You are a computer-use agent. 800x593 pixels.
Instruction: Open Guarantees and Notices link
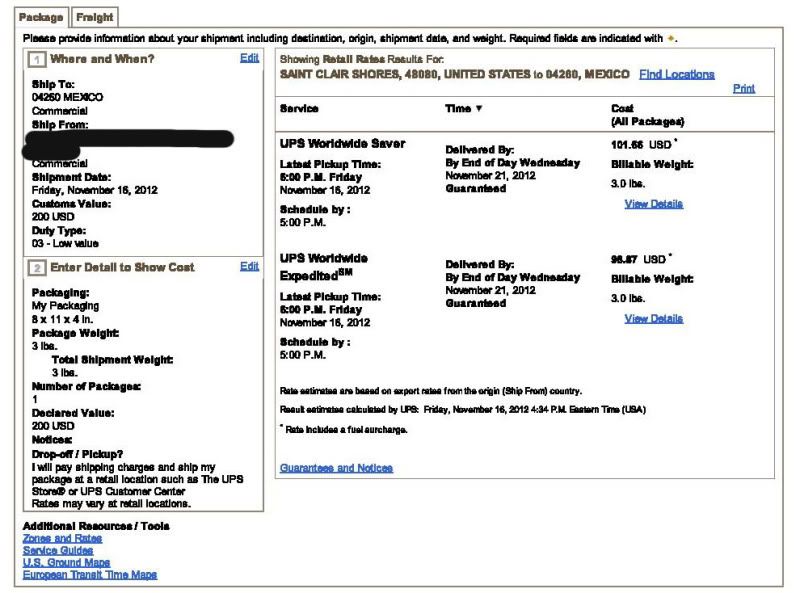click(x=336, y=468)
